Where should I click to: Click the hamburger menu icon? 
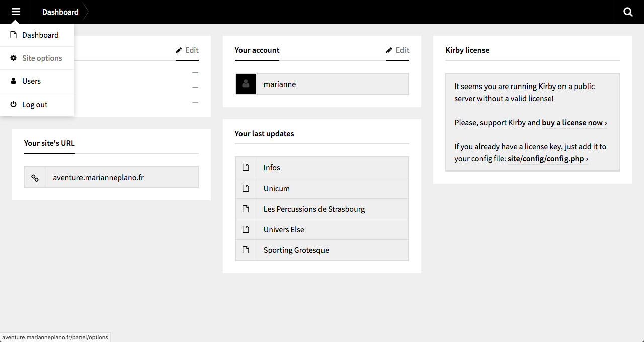16,12
